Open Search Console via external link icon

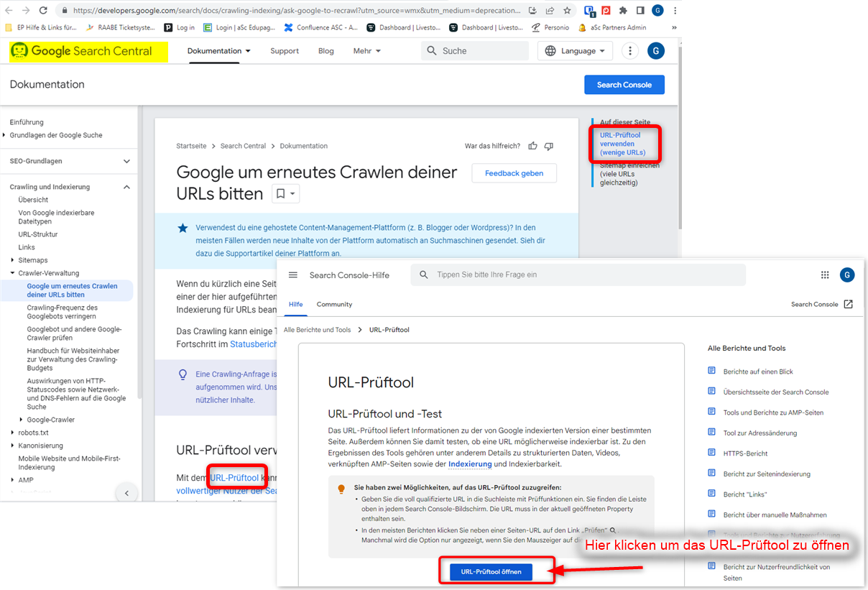(x=848, y=304)
